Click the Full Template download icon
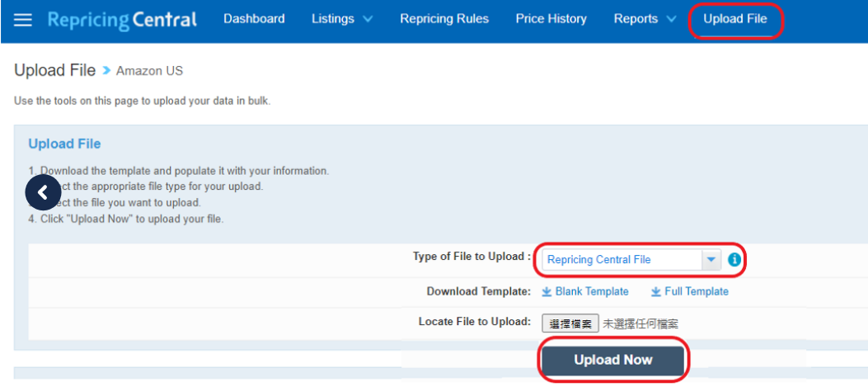Image resolution: width=868 pixels, height=387 pixels. pyautogui.click(x=656, y=291)
